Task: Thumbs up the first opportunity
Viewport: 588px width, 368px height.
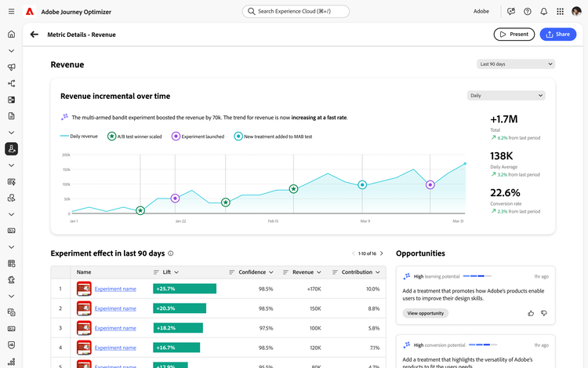Action: [x=531, y=313]
